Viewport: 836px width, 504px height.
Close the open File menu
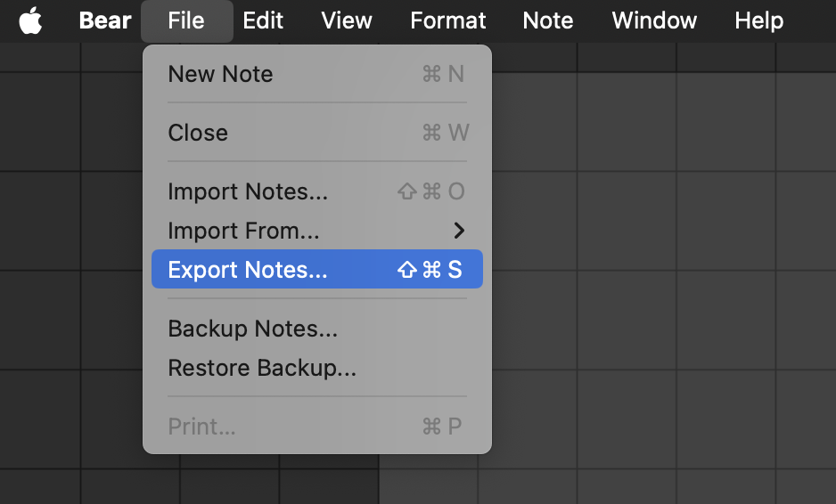(x=186, y=20)
